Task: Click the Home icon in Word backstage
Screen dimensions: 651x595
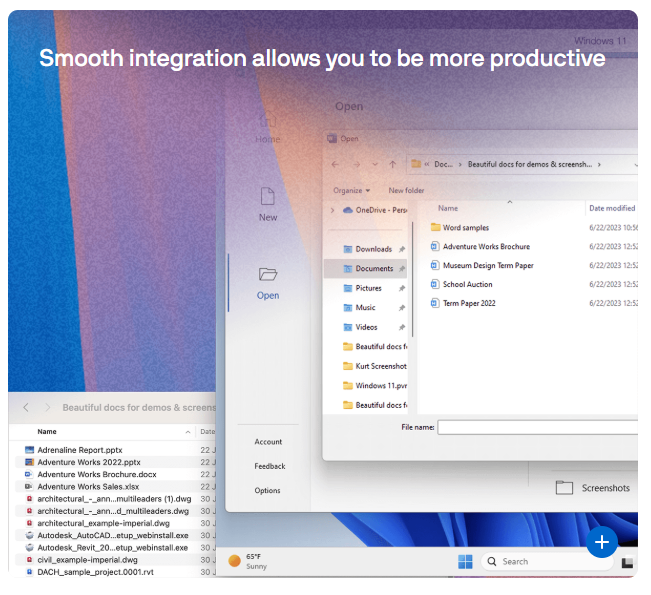Action: point(268,120)
